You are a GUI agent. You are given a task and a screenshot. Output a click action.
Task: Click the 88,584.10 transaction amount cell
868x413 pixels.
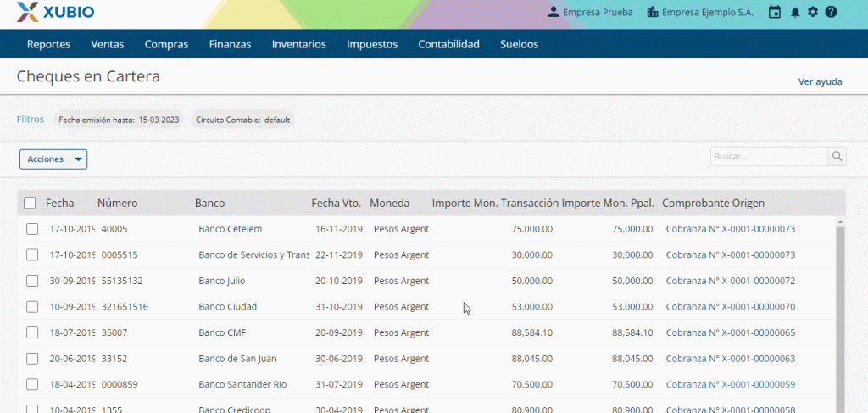tap(532, 332)
